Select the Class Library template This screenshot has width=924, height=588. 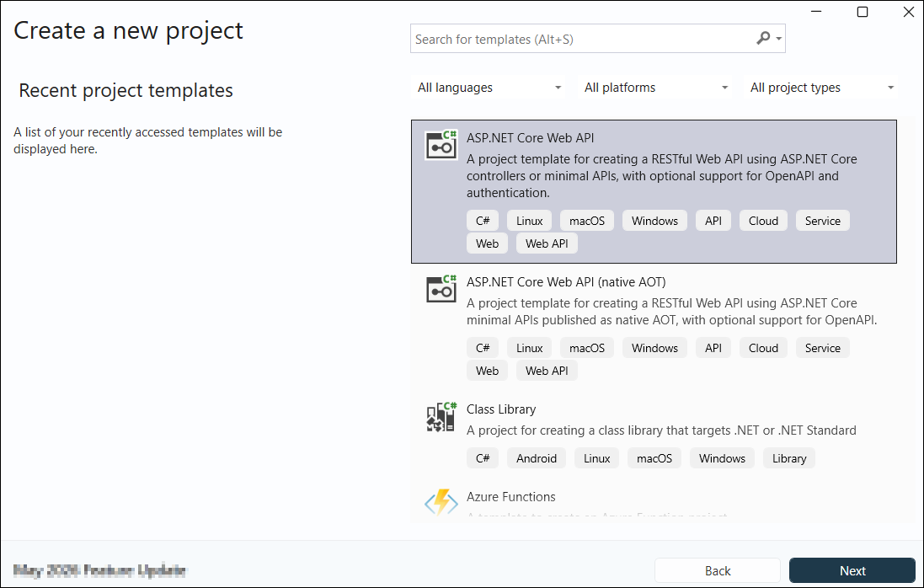654,436
